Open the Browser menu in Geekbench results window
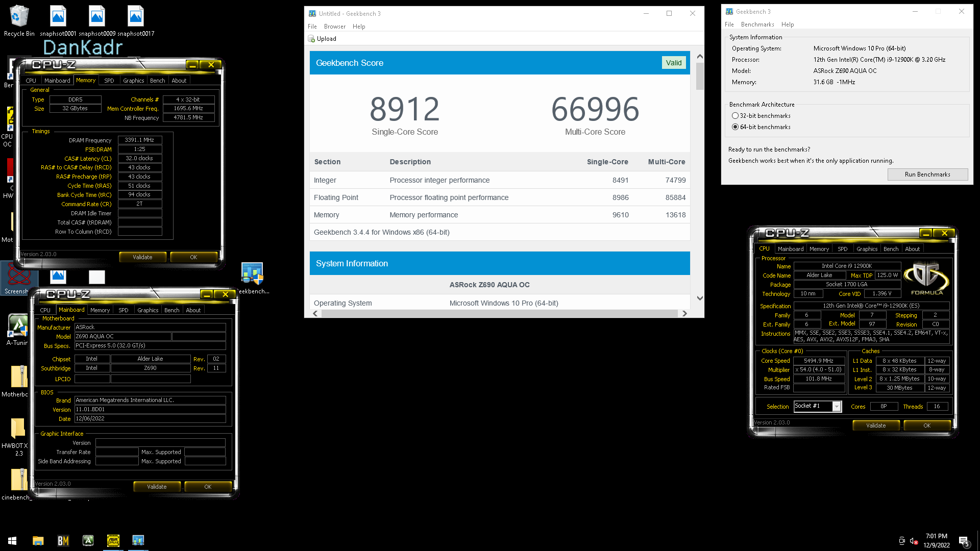Viewport: 980px width, 551px height. (x=335, y=27)
